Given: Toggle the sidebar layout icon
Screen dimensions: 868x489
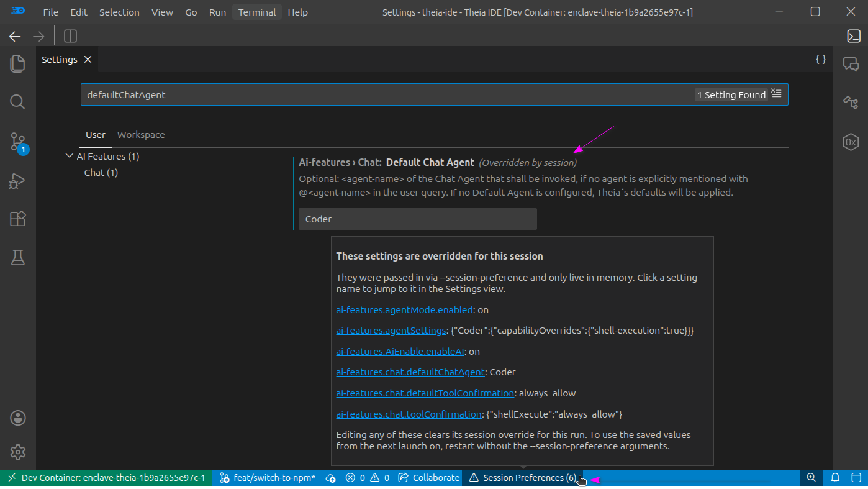Looking at the screenshot, I should coord(71,36).
